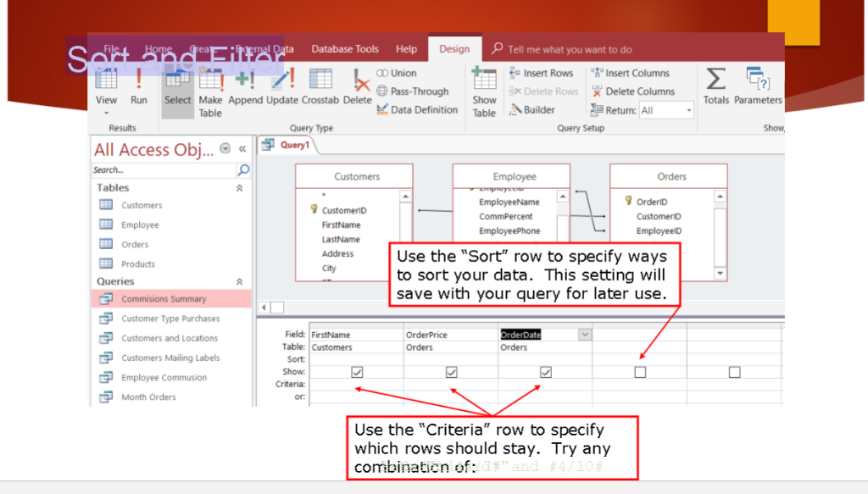This screenshot has height=494, width=868.
Task: Pick the Make Table query type
Action: pos(210,92)
